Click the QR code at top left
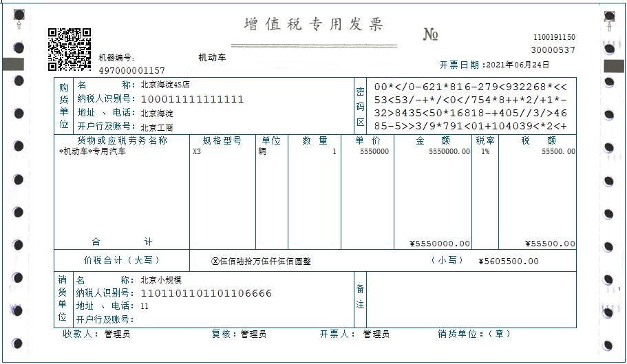The height and width of the screenshot is (364, 627). pos(69,50)
